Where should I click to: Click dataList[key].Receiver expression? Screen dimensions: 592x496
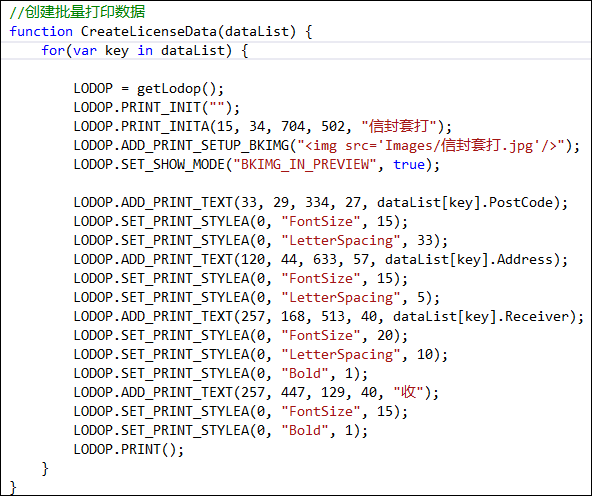(x=481, y=316)
